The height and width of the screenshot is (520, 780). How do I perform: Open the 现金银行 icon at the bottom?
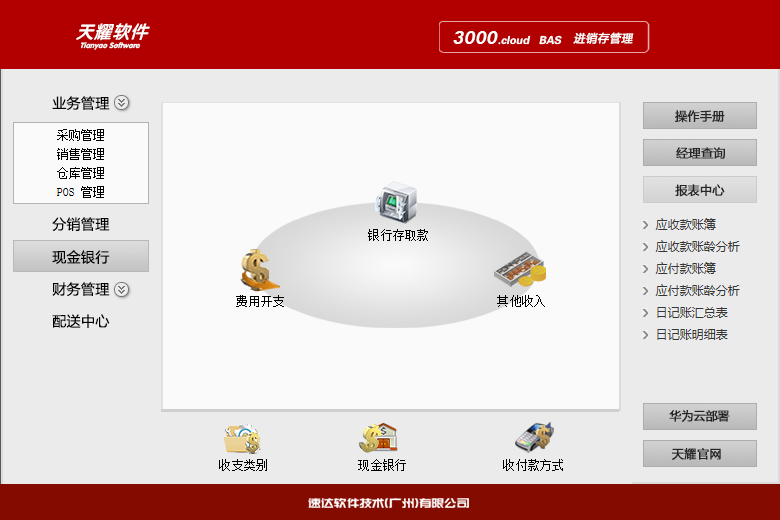tap(379, 438)
